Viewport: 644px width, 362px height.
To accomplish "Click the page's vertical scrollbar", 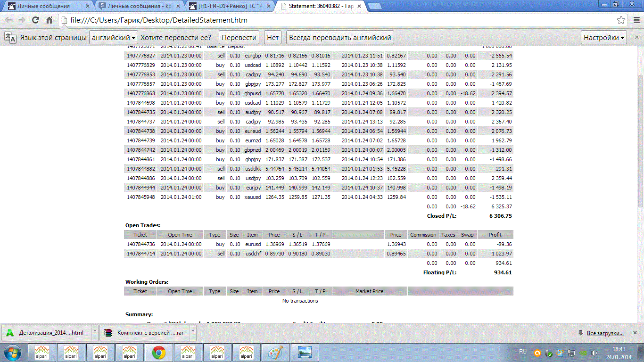I will pos(640,141).
